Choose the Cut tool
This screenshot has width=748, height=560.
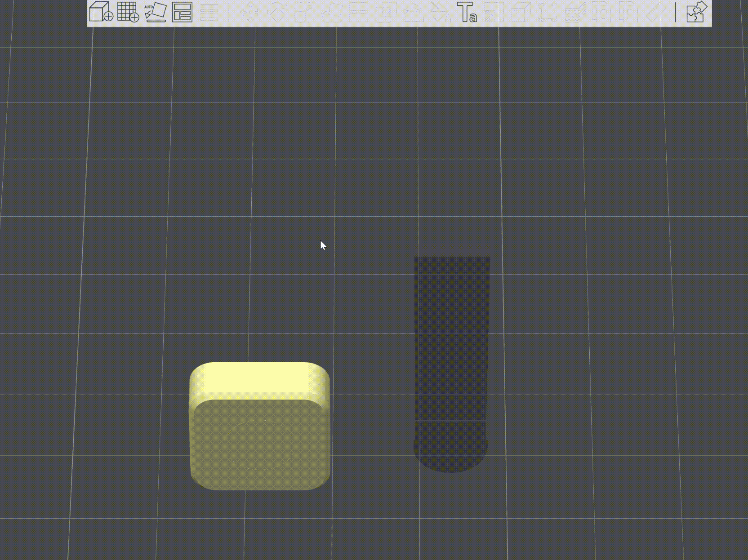(x=359, y=12)
